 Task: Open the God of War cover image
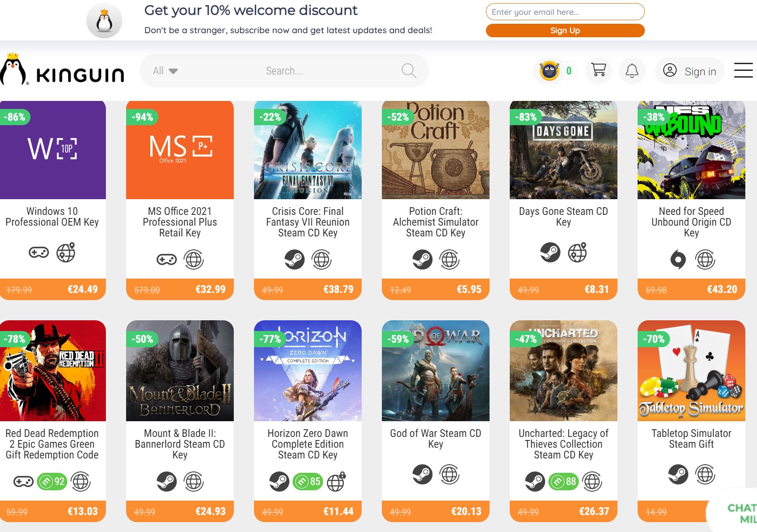(x=435, y=371)
